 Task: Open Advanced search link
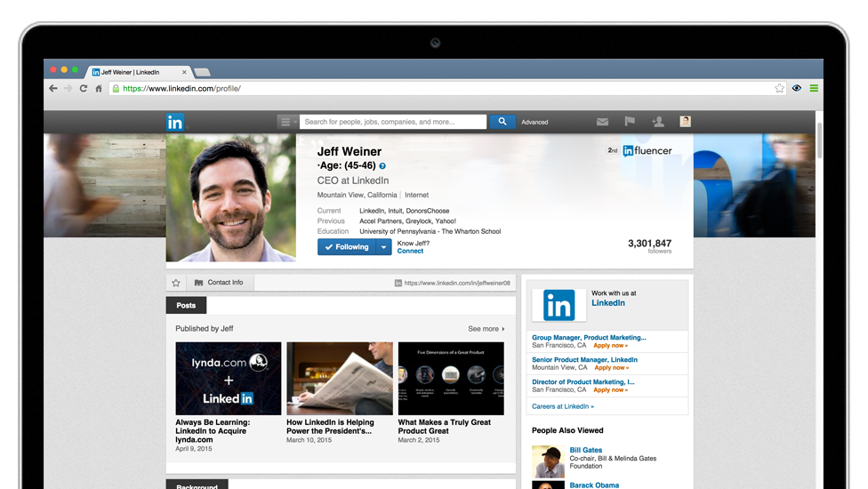tap(534, 123)
